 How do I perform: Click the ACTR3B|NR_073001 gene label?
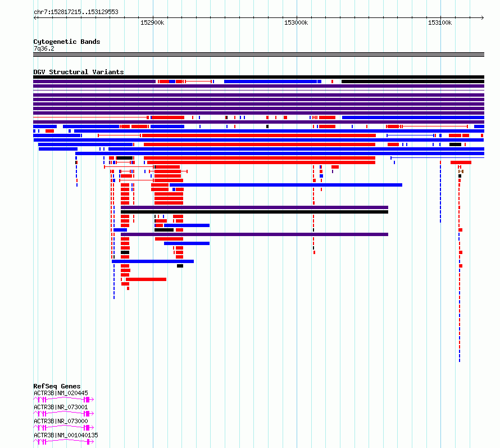tap(61, 407)
